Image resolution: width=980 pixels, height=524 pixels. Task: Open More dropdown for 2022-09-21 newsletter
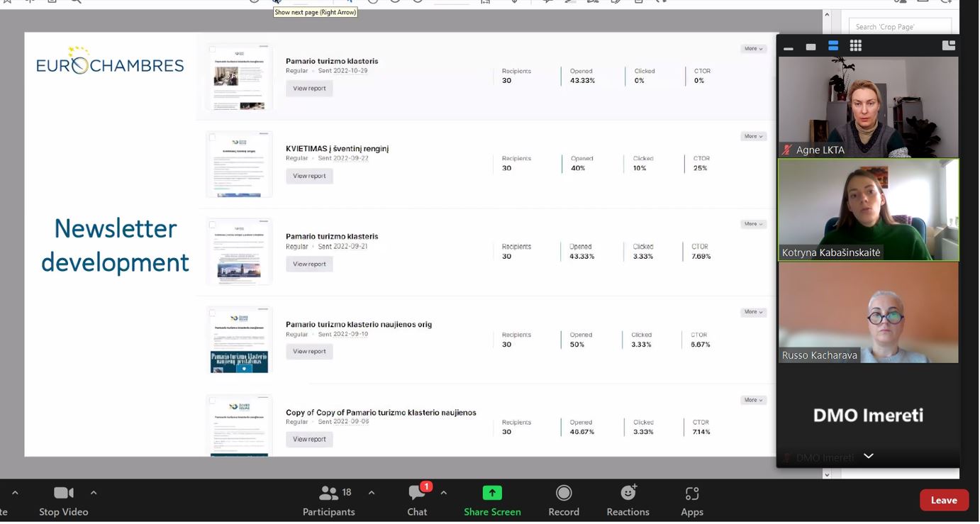coord(753,224)
